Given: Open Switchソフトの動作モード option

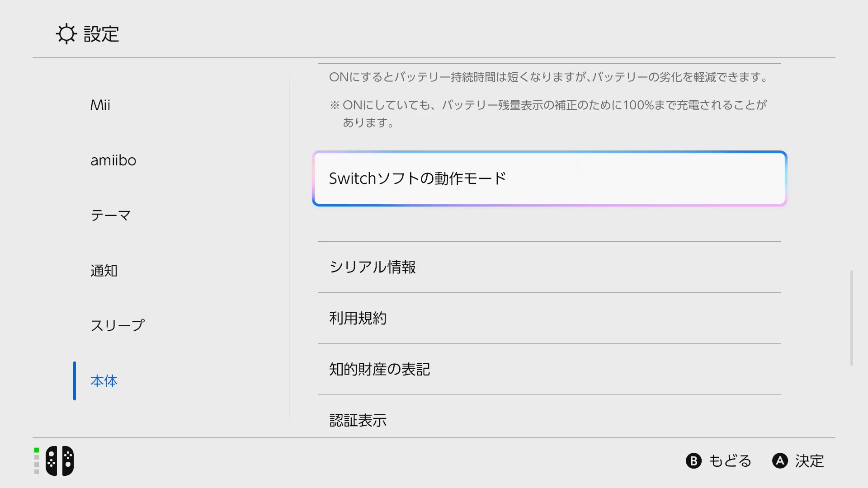Looking at the screenshot, I should pyautogui.click(x=549, y=178).
